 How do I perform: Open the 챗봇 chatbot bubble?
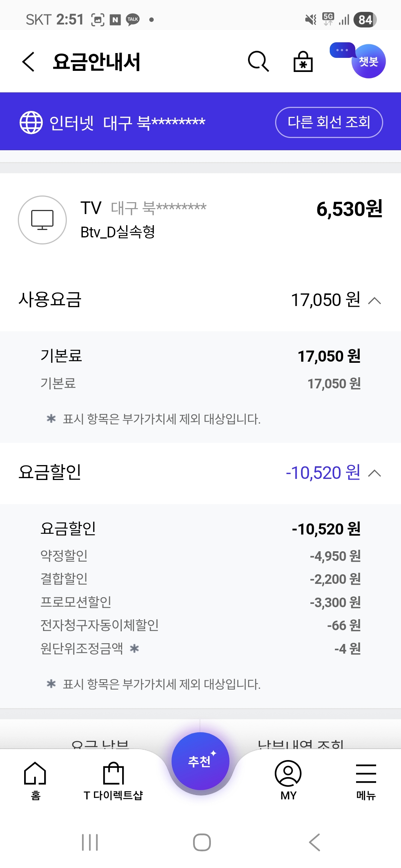[x=368, y=61]
